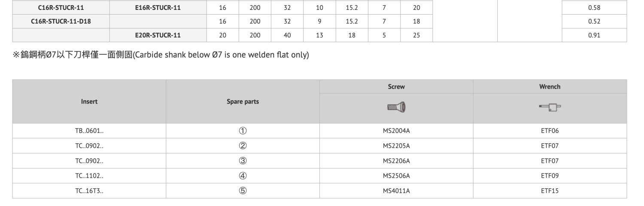The image size is (644, 206).
Task: Click insert entry TC..16T3..
Action: 89,191
